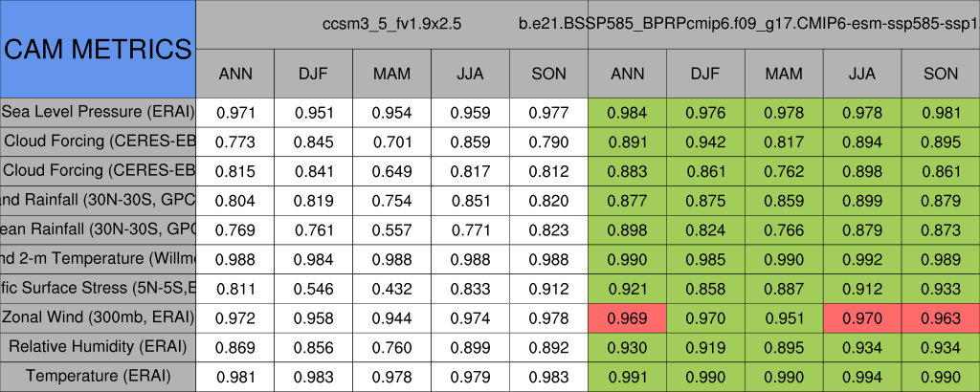Select the red JJA cell in Zonal Wind row
Image resolution: width=980 pixels, height=392 pixels.
point(862,317)
